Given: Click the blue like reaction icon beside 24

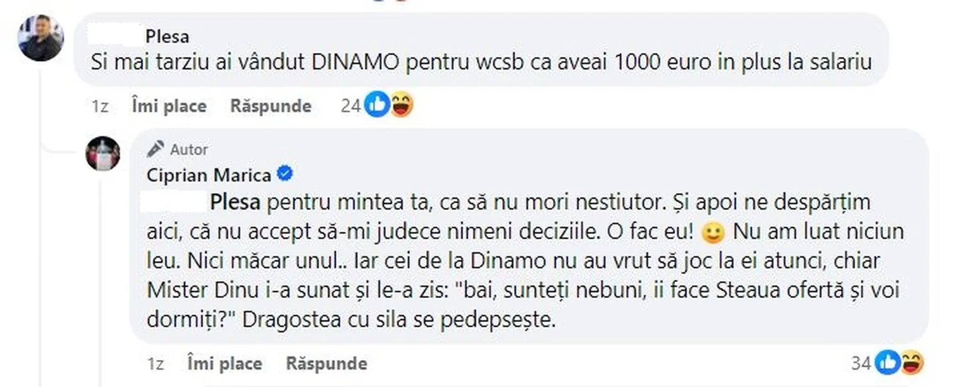Looking at the screenshot, I should 378,105.
